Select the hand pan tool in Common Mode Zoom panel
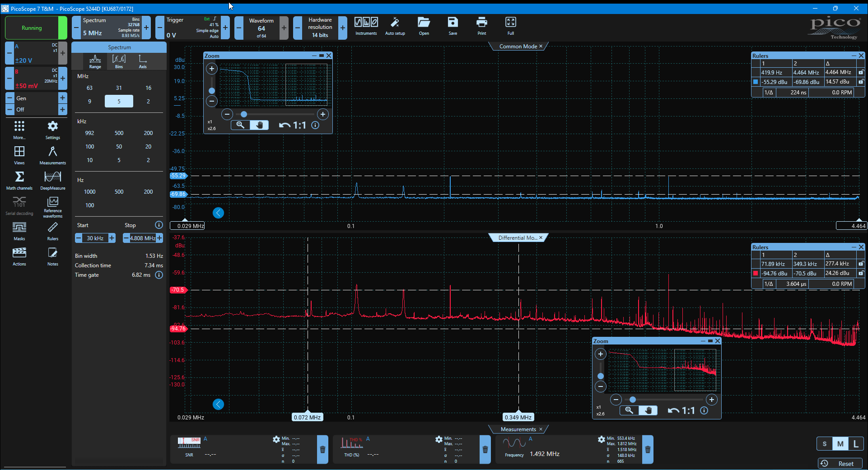Viewport: 868px width, 470px height. click(259, 125)
